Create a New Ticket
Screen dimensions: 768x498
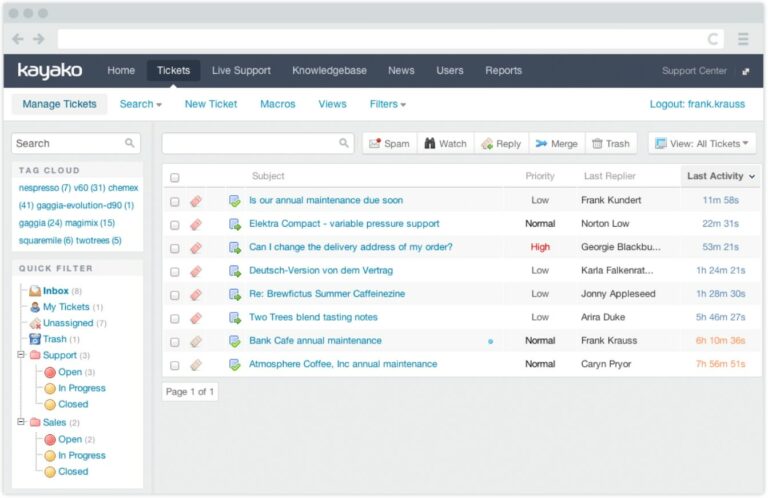click(211, 104)
